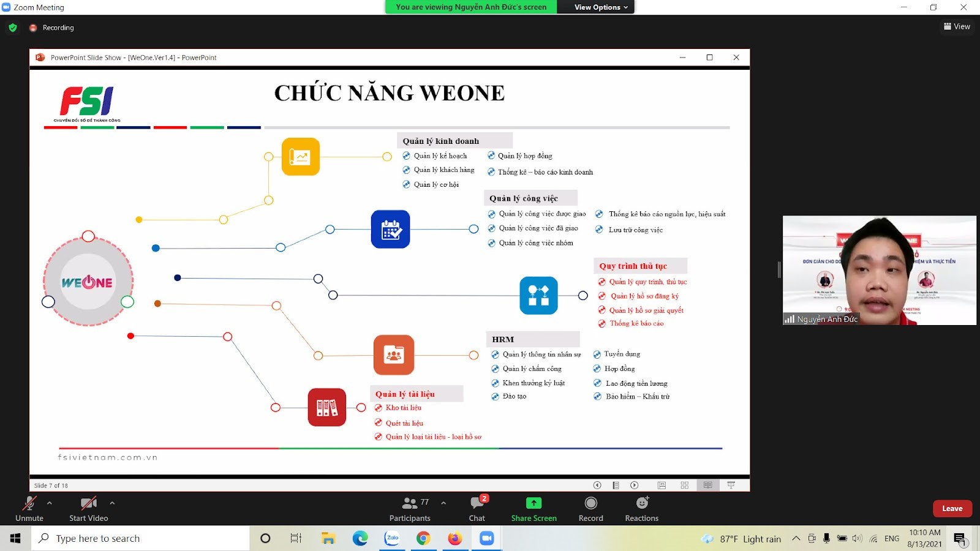Click the green shield encryption icon
This screenshot has height=551, width=980.
point(13,28)
